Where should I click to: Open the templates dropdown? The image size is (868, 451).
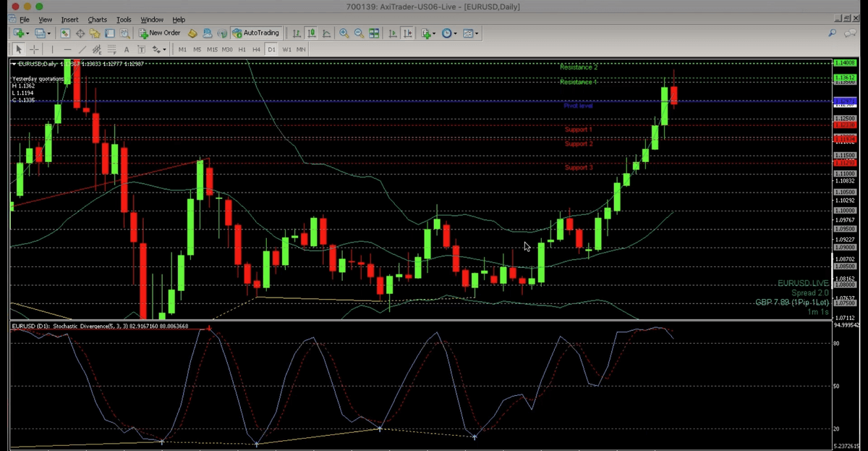pos(476,33)
